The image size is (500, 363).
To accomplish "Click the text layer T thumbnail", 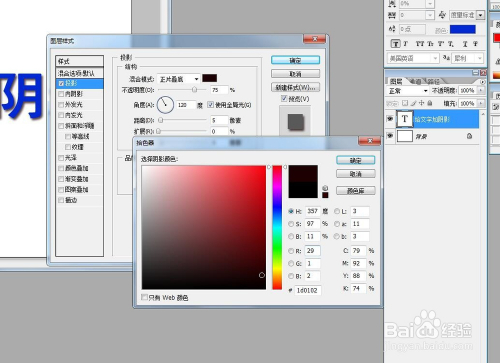I will (x=405, y=119).
